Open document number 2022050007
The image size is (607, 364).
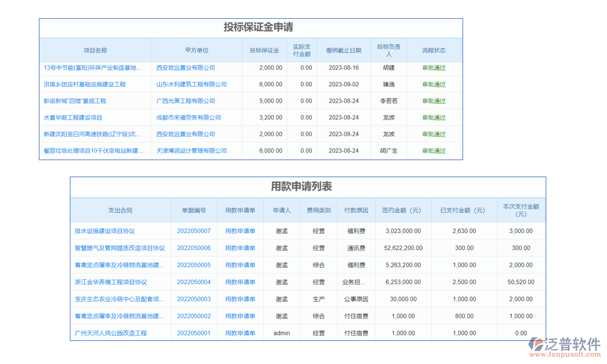pos(194,231)
